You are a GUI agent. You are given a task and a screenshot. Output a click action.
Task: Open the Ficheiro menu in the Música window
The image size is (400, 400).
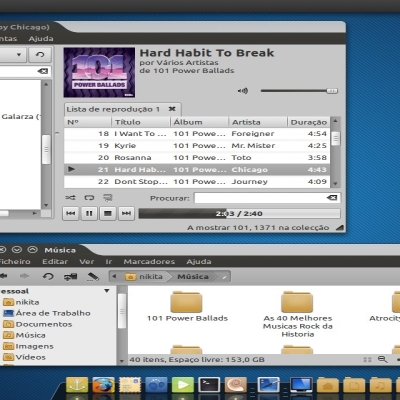(x=15, y=262)
